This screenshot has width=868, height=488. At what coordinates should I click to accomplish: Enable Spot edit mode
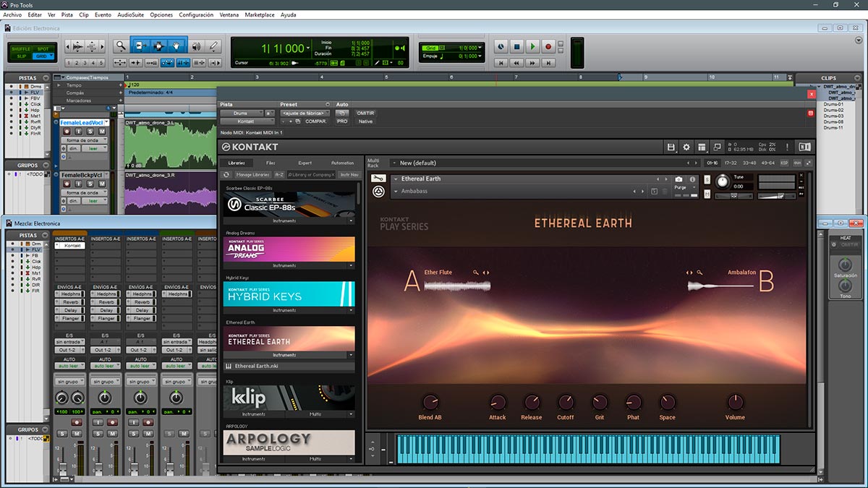pyautogui.click(x=43, y=48)
